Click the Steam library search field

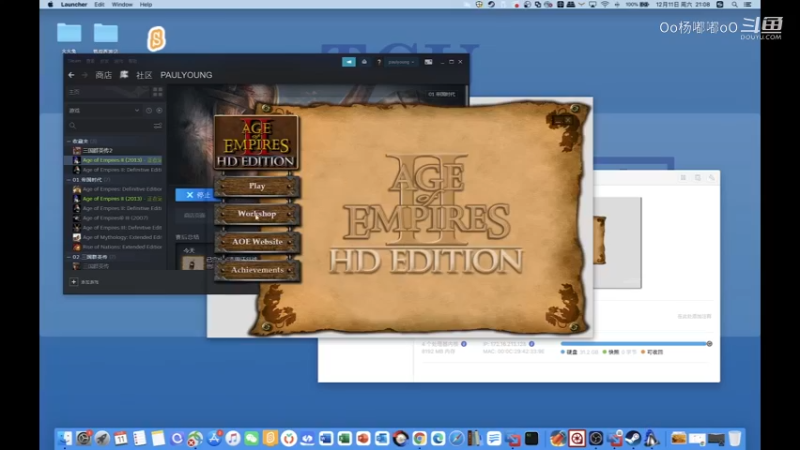click(114, 126)
